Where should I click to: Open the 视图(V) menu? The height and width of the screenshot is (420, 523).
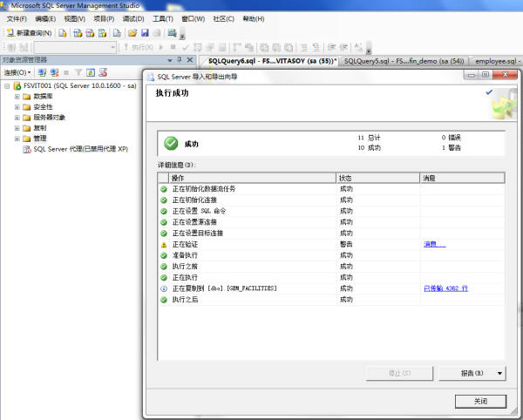(x=75, y=19)
